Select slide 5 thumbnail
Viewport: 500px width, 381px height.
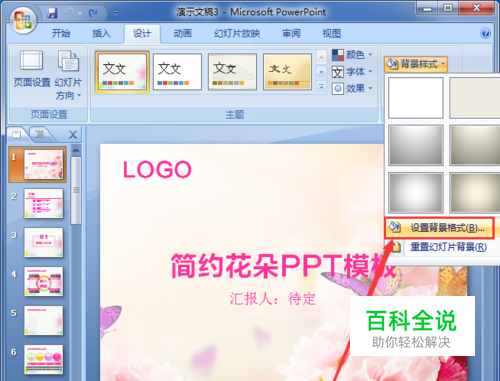(x=43, y=320)
